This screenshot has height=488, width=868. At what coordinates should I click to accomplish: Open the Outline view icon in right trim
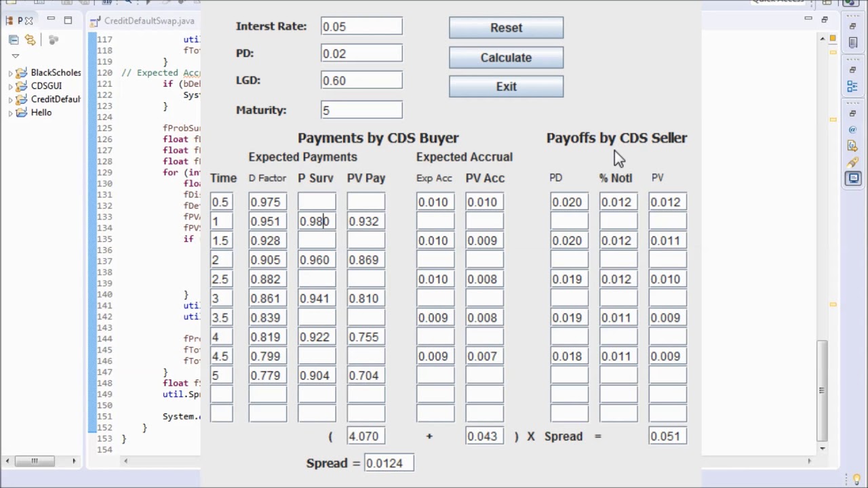pyautogui.click(x=852, y=87)
